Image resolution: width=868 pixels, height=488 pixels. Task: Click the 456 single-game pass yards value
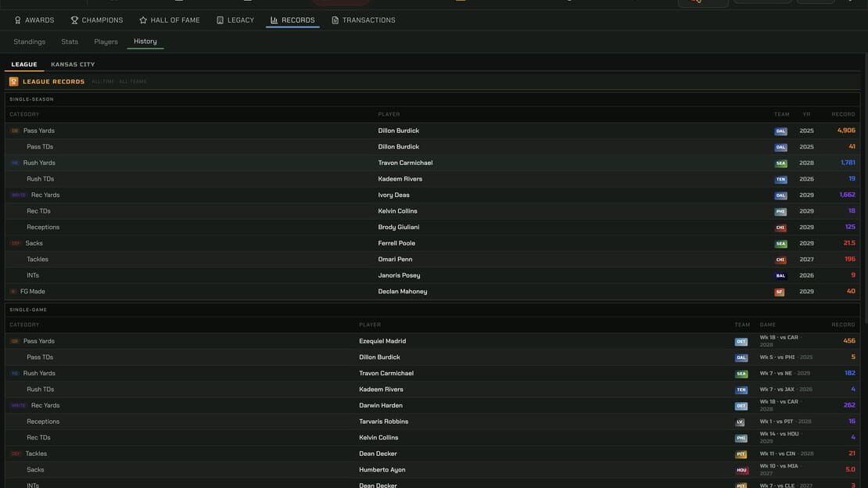point(849,341)
